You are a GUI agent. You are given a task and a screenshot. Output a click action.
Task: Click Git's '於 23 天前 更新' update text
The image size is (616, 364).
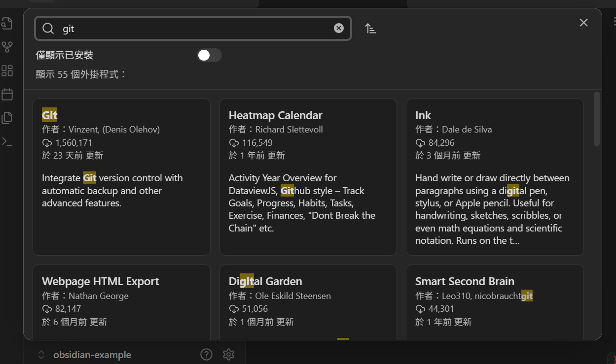[x=72, y=156]
